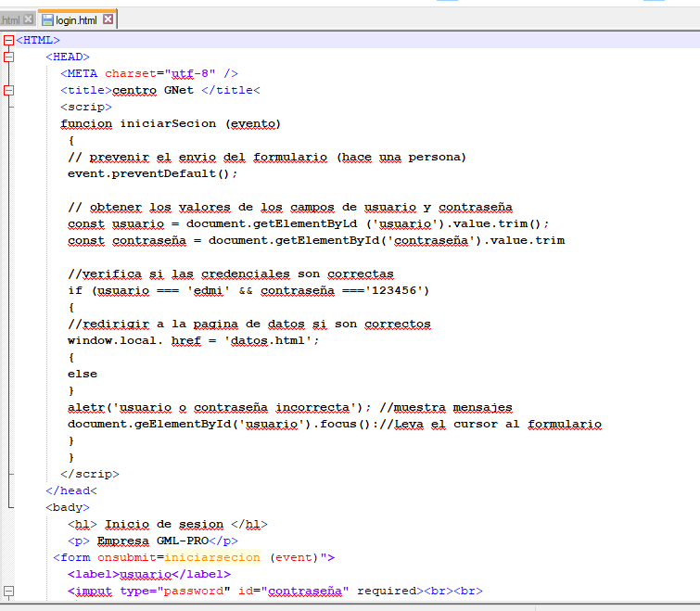The width and height of the screenshot is (700, 611).
Task: Switch to the login.html tab
Action: click(x=76, y=19)
